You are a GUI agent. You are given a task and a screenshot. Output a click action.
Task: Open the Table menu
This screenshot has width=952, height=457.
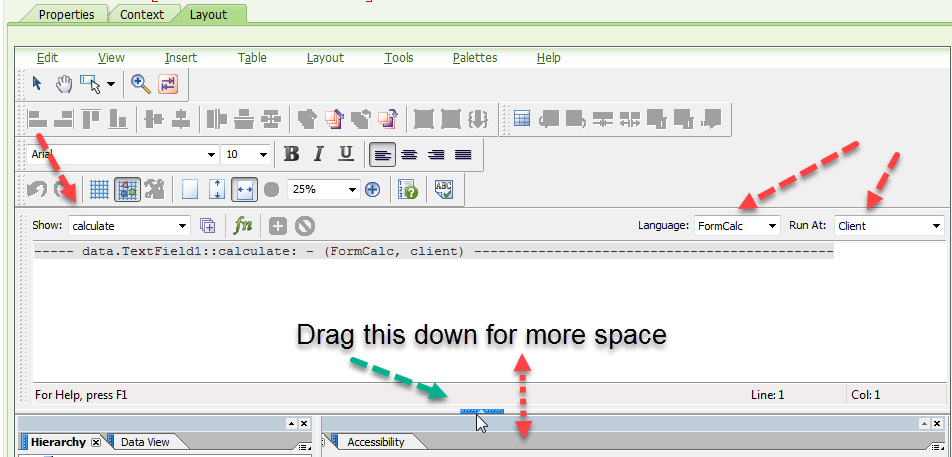(252, 58)
